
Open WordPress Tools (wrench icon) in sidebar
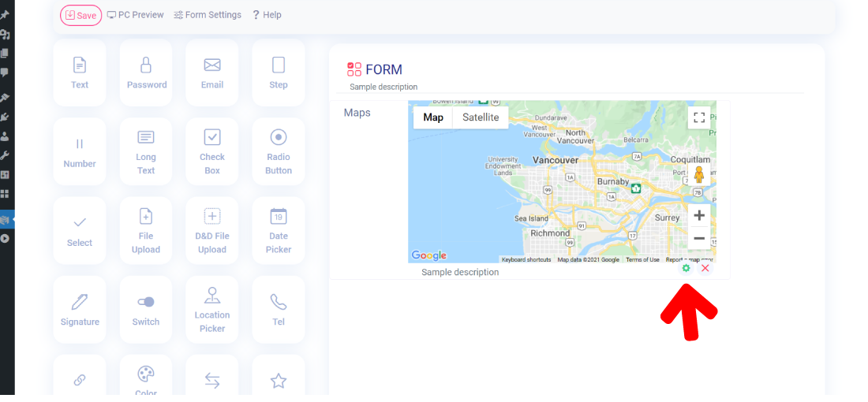point(5,155)
